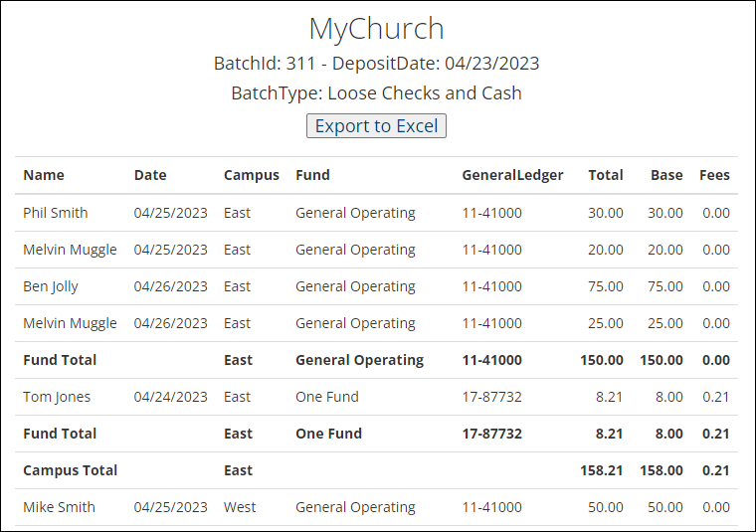Click West campus in Mike Smith's row
756x532 pixels.
(x=240, y=507)
